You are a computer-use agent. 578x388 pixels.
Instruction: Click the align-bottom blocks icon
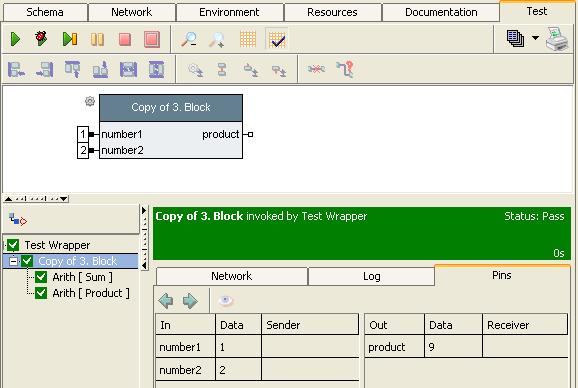coord(100,70)
